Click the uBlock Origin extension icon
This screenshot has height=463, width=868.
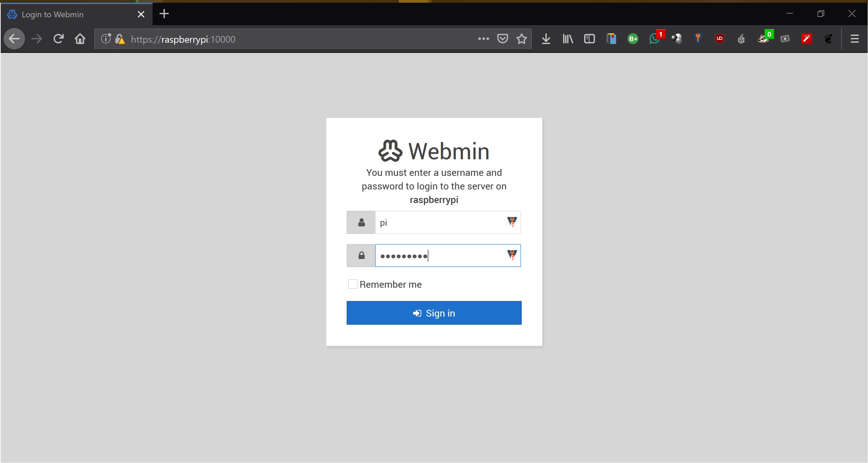(719, 39)
